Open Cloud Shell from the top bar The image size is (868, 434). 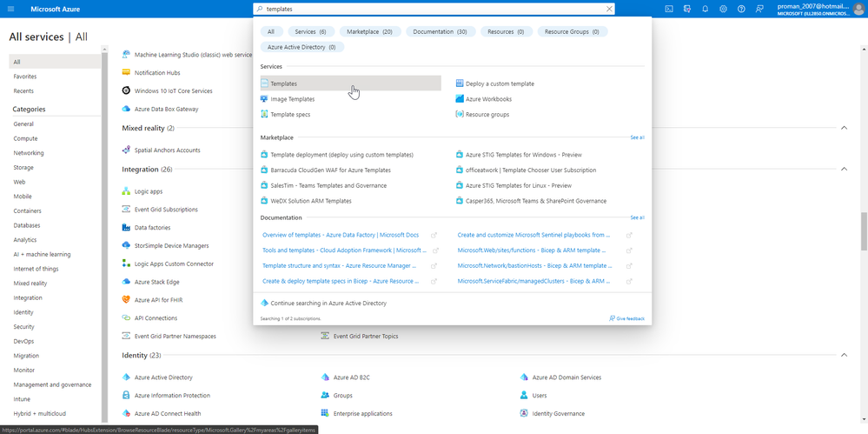pos(669,9)
